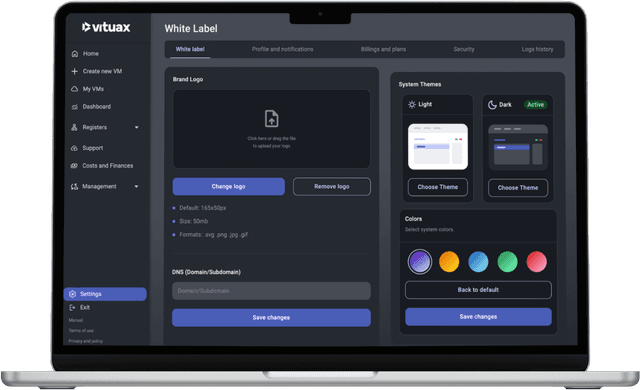Open Dashboard menu item
640x390 pixels.
point(96,107)
